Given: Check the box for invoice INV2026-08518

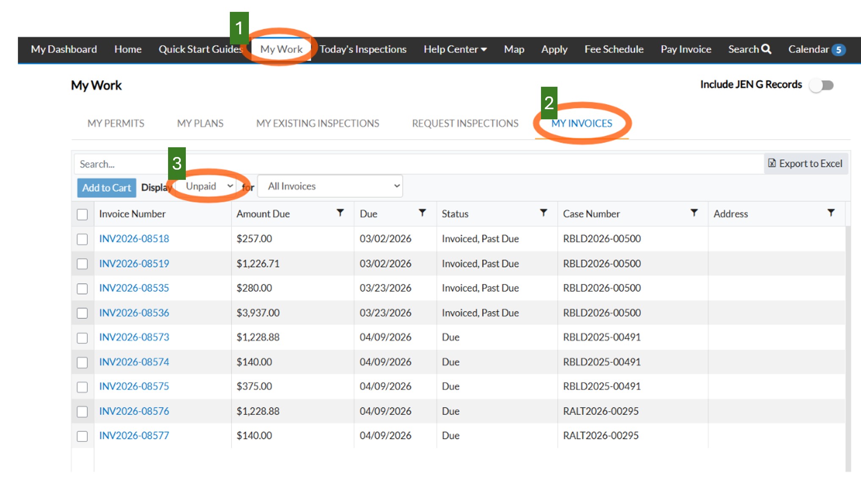Looking at the screenshot, I should pos(82,239).
